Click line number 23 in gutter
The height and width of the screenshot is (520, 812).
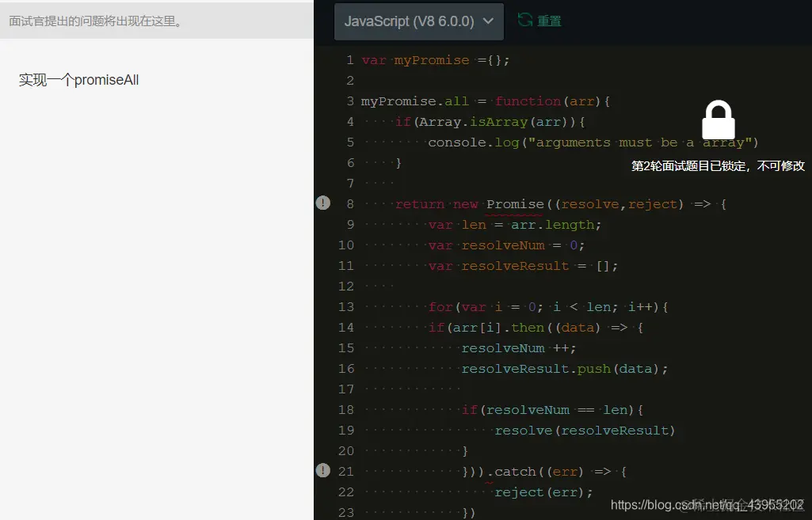(x=346, y=512)
